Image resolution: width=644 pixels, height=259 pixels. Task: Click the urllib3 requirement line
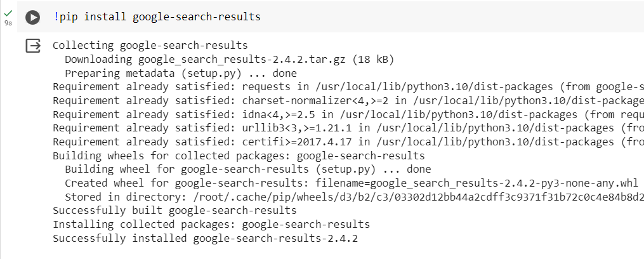(348, 128)
